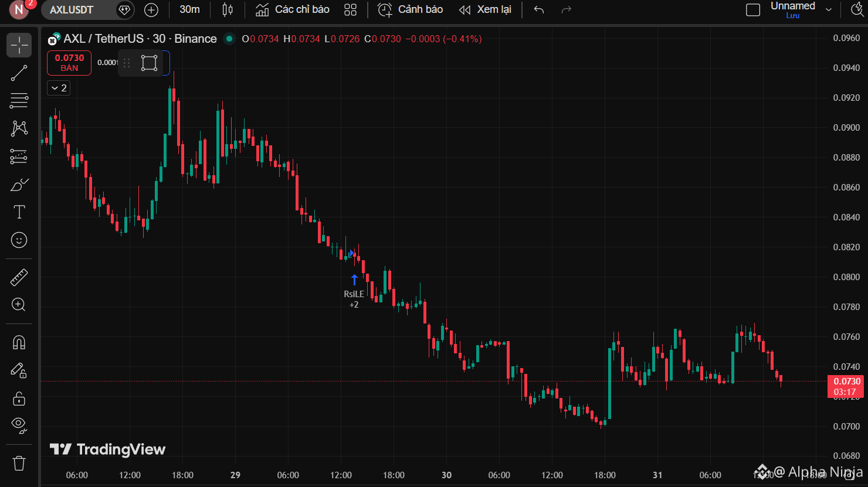This screenshot has width=868, height=487.
Task: Click the diamond premium icon beside AXLUSDT
Action: tap(124, 10)
